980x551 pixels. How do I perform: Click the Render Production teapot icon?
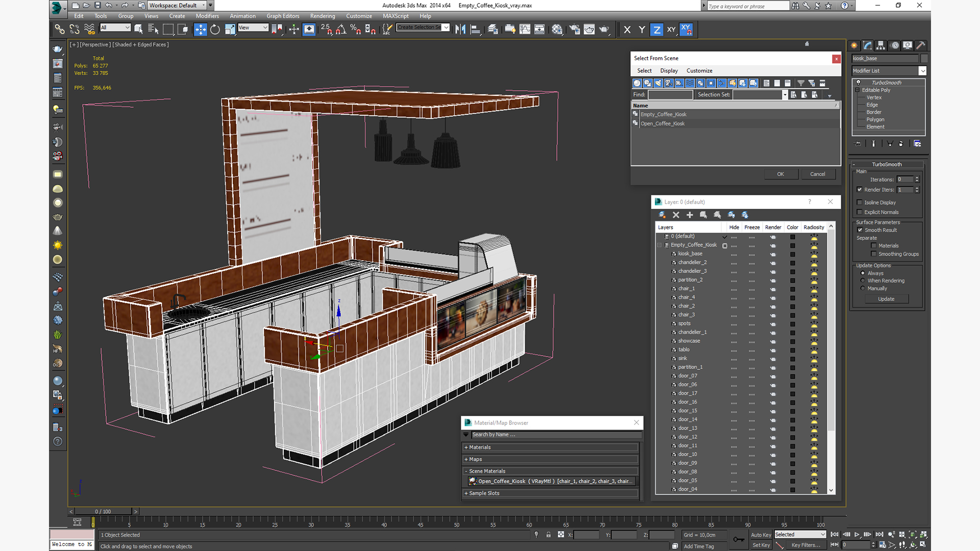click(x=604, y=30)
